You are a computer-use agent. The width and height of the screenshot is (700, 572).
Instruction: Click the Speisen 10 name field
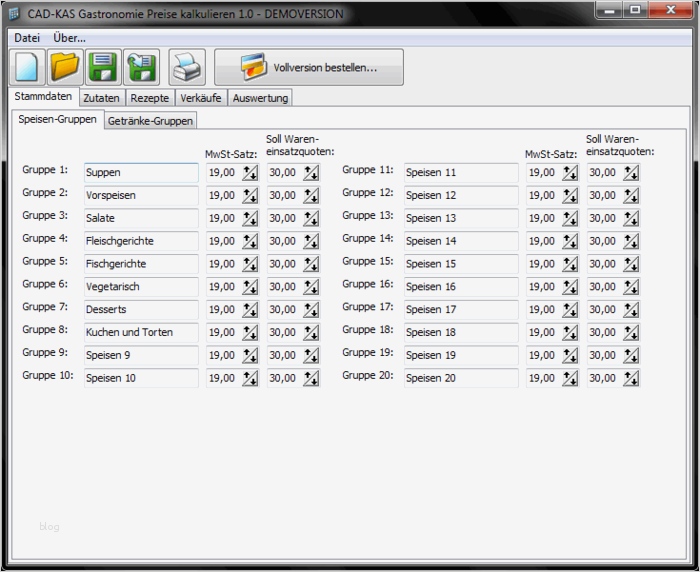click(x=141, y=378)
